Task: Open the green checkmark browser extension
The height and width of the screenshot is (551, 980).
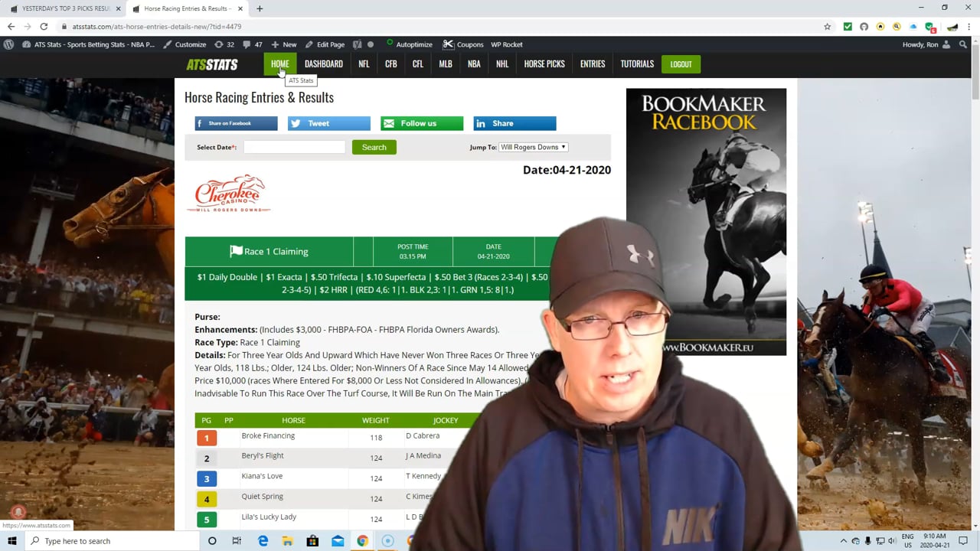Action: [x=848, y=26]
